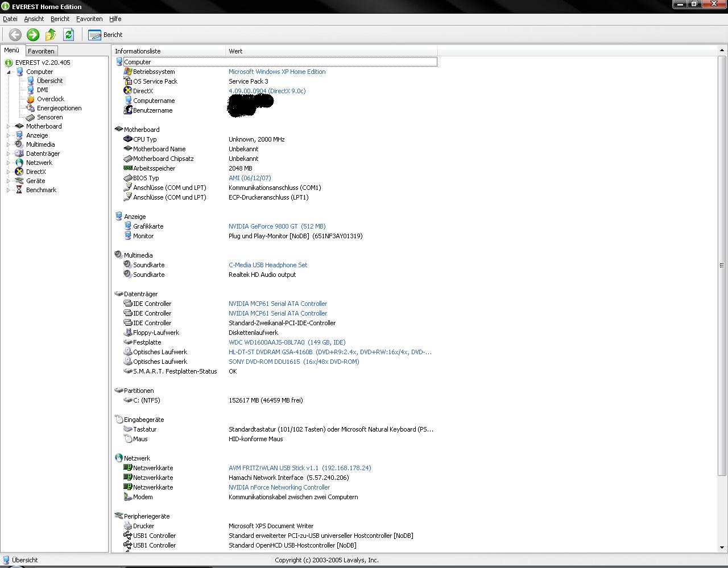728x568 pixels.
Task: Click the vertical scrollbar up arrow
Action: 722,51
